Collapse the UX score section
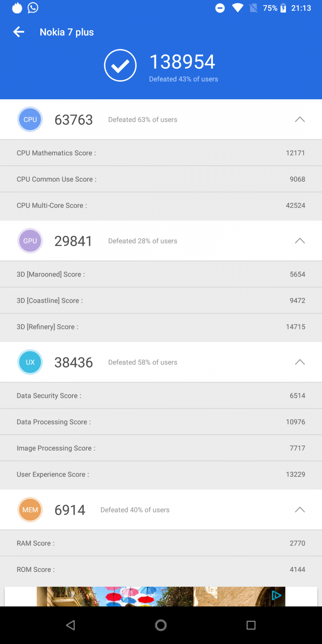Viewport: 322px width, 644px height. tap(300, 362)
